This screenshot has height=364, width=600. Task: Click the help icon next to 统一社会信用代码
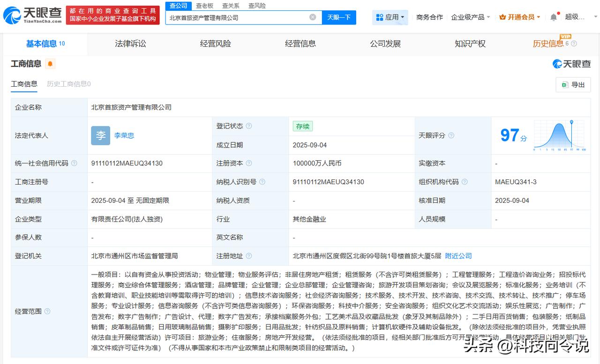pos(74,163)
